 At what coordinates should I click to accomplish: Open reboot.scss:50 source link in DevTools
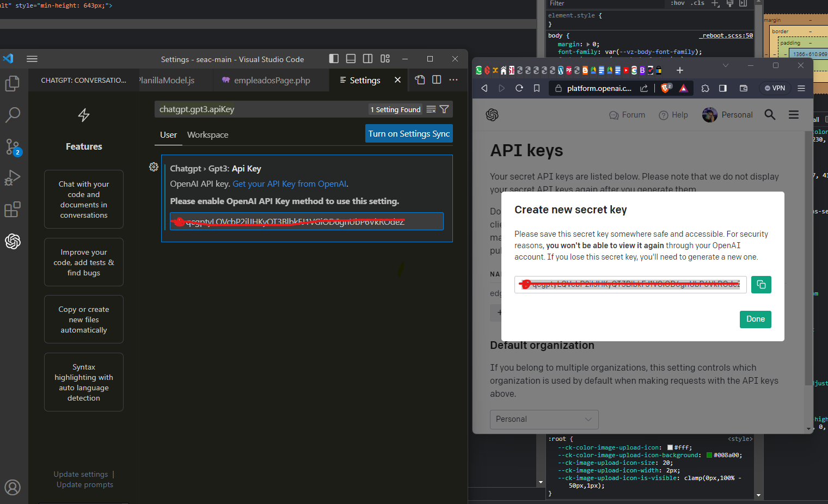tap(727, 35)
